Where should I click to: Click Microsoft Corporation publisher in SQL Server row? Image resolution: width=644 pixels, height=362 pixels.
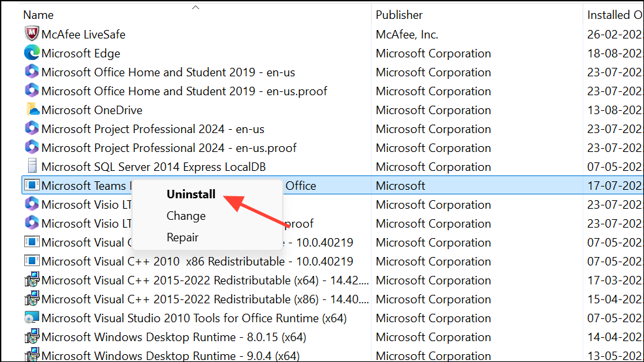[x=433, y=167]
